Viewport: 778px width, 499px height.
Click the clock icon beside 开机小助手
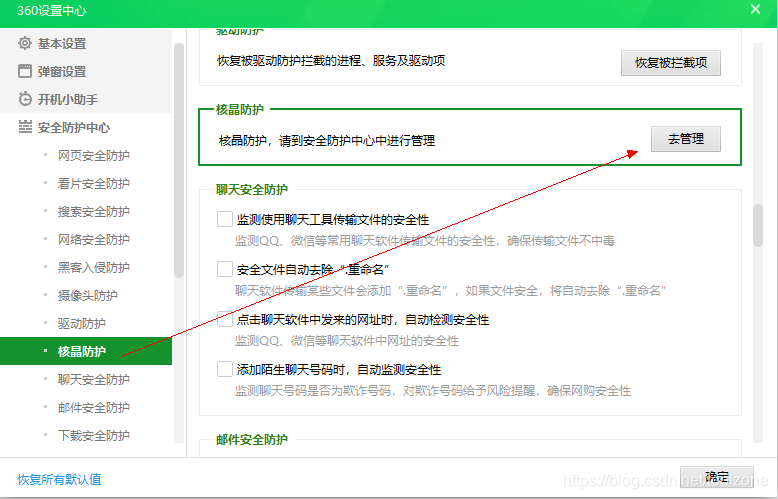[25, 99]
